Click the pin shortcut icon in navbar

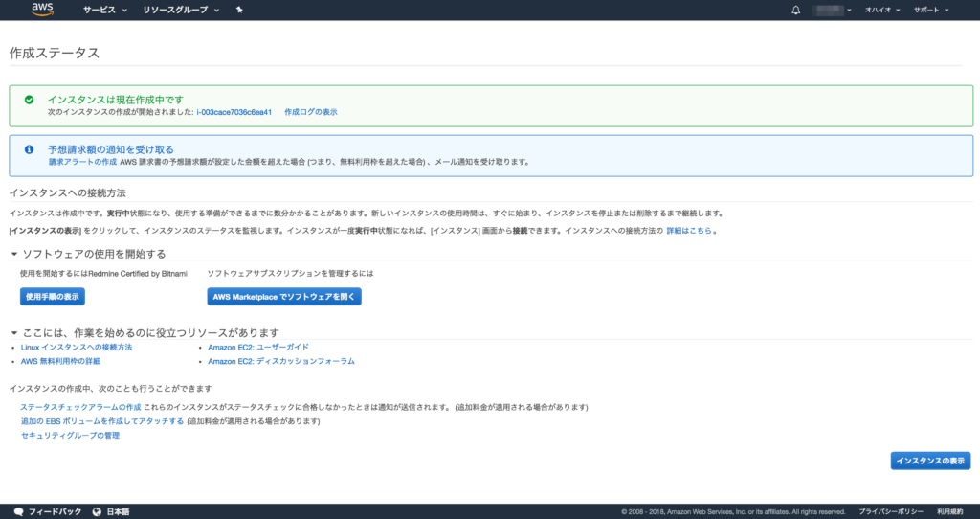(239, 10)
